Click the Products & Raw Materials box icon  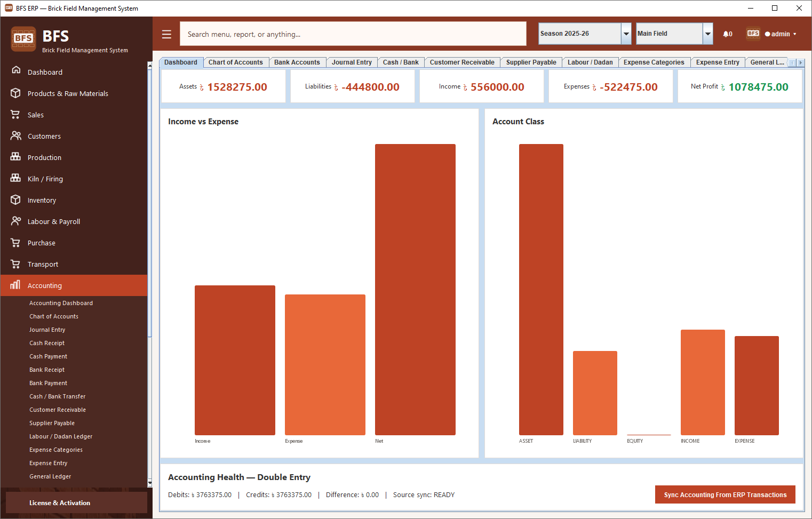15,93
